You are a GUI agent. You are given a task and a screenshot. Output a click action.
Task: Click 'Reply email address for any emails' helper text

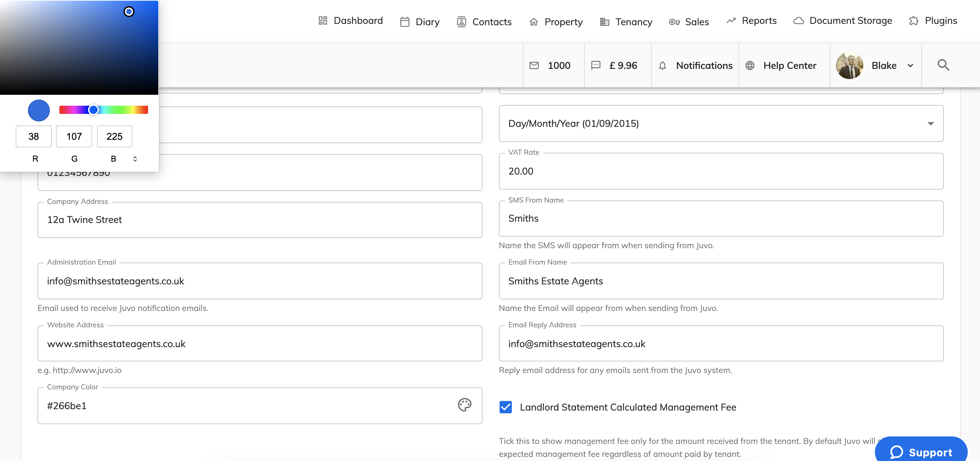[x=615, y=370]
